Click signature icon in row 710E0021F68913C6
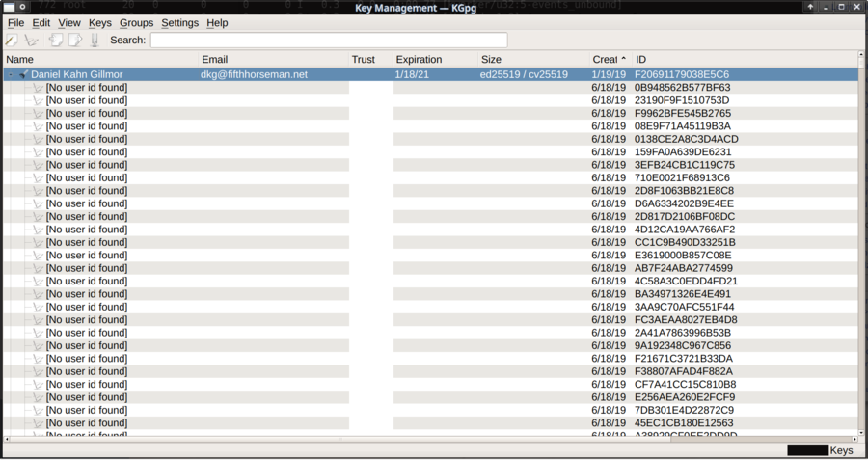The image size is (868, 460). (38, 177)
